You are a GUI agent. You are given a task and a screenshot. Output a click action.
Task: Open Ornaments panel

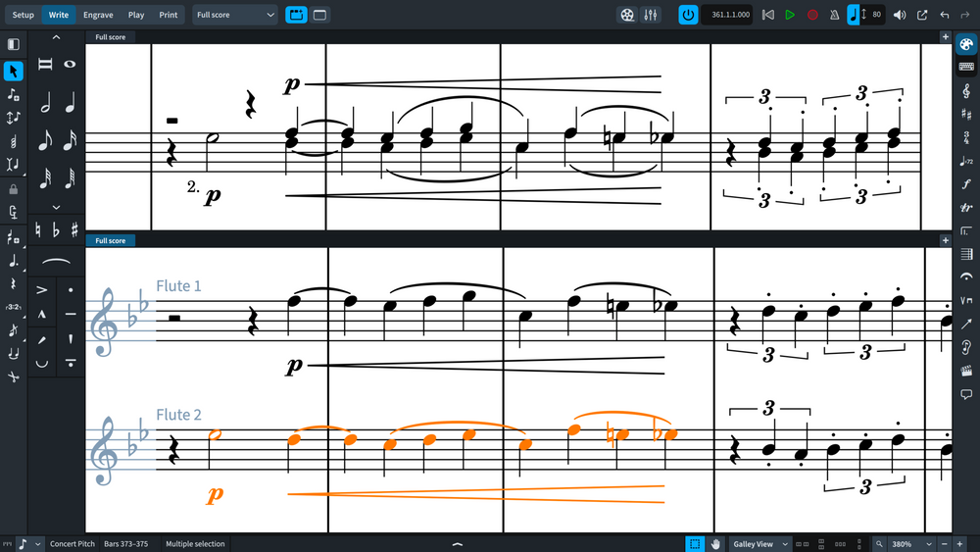(x=966, y=208)
